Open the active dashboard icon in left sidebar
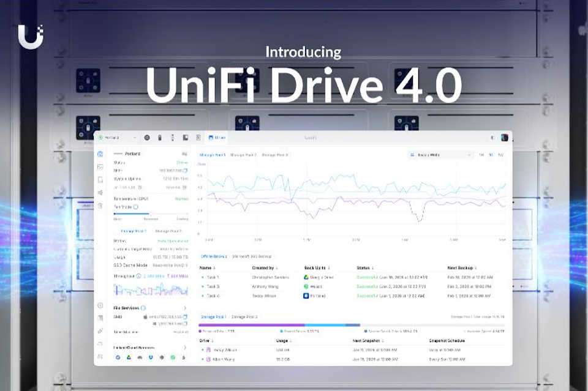The height and width of the screenshot is (391, 588). [x=100, y=154]
